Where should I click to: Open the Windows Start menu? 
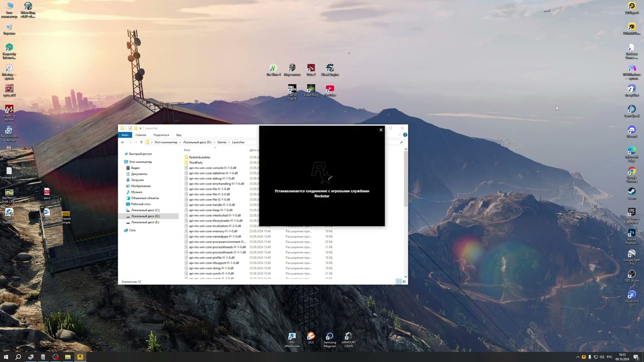(6, 357)
